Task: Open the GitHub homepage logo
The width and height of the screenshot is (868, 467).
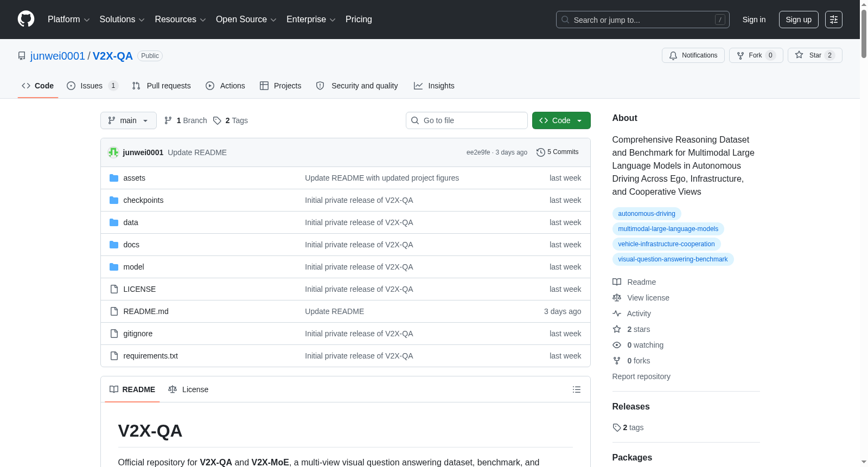Action: pyautogui.click(x=26, y=20)
